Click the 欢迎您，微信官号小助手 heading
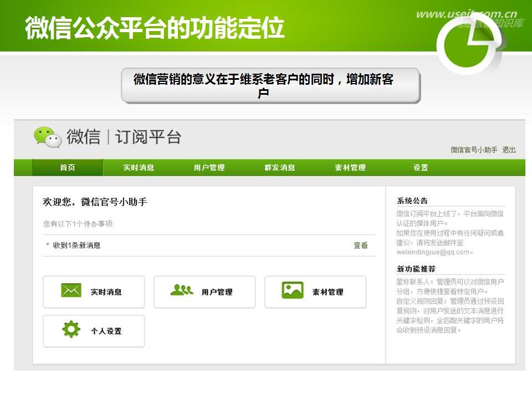Screen dimensions: 532x399 tap(95, 202)
